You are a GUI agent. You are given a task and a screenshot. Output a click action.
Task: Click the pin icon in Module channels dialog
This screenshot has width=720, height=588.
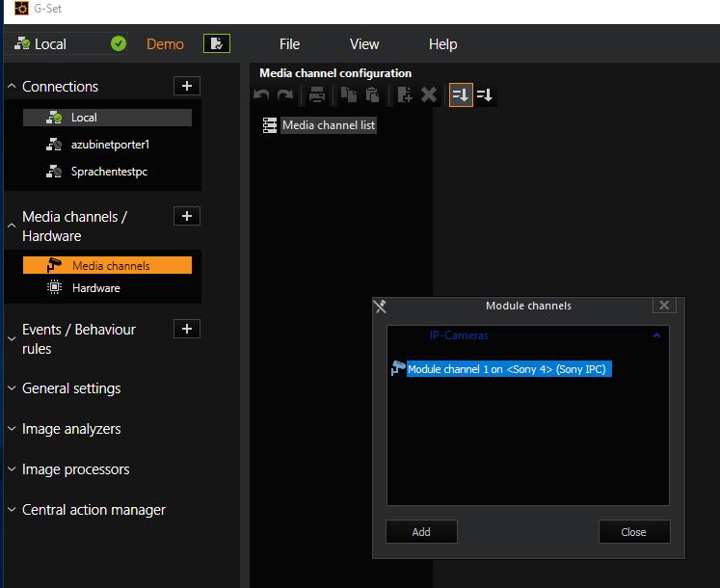(x=380, y=306)
